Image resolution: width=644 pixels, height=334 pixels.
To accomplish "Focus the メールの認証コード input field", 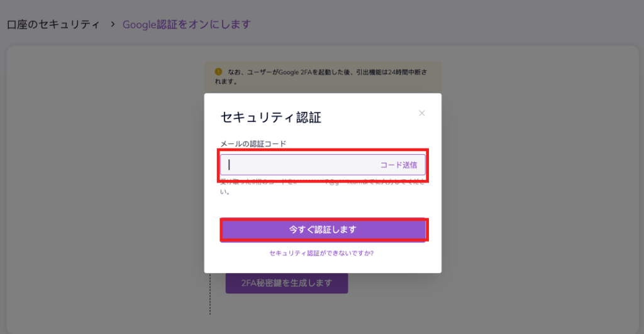I will [x=323, y=165].
